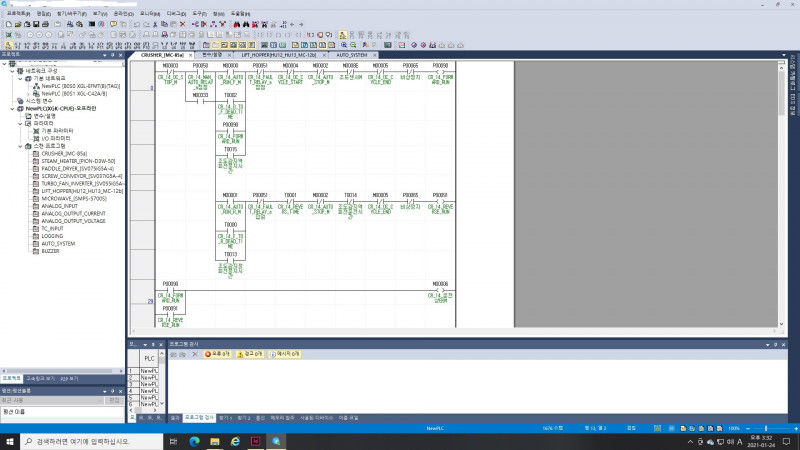Switch to the AUTO_SYSTEM editor tab
The height and width of the screenshot is (450, 800).
coord(358,55)
